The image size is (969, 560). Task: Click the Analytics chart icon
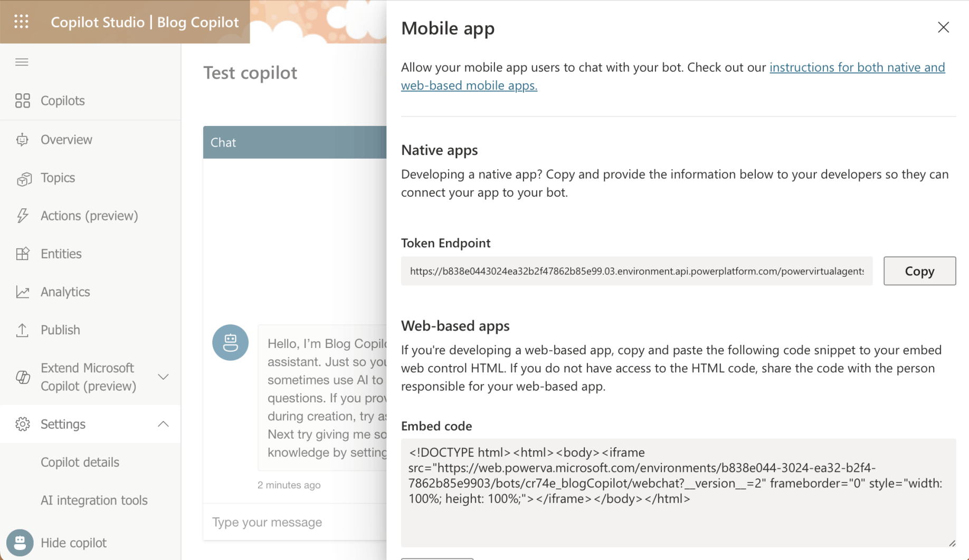22,292
